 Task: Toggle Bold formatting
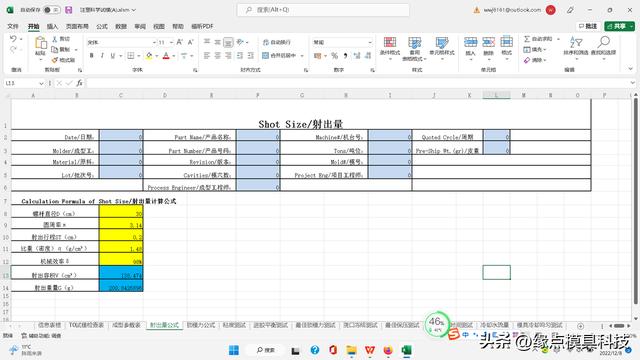(91, 56)
